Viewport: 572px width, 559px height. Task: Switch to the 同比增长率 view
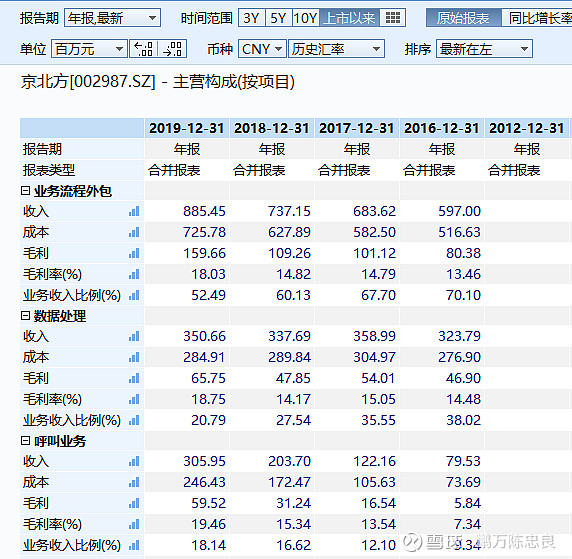537,18
